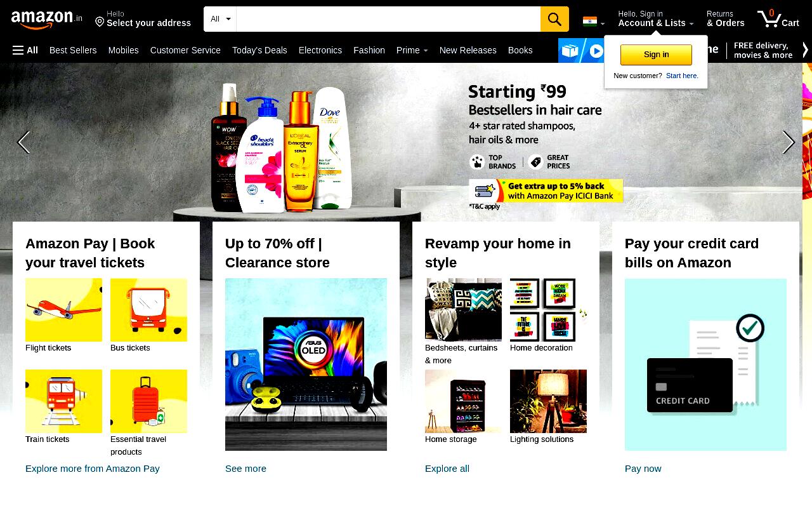812x508 pixels.
Task: Go to Best Sellers in navigation
Action: pos(73,50)
